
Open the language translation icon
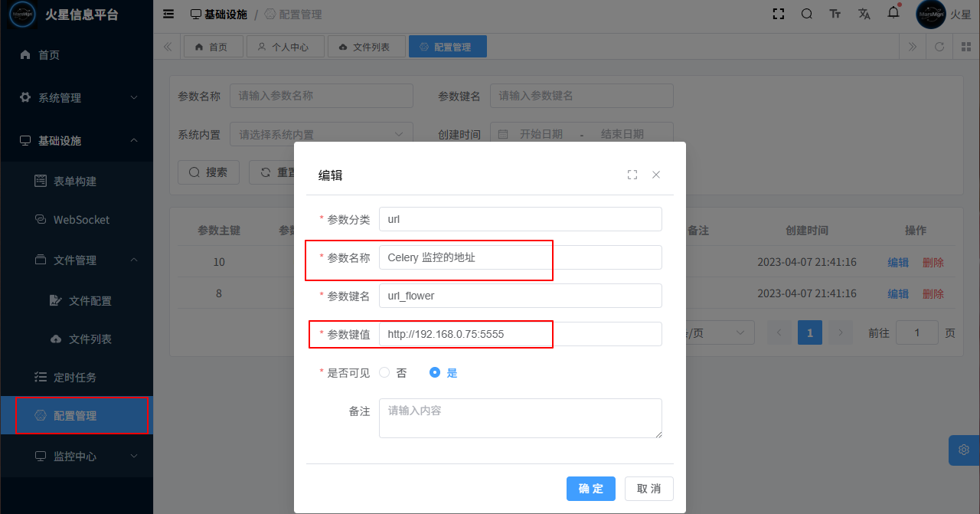(x=864, y=14)
